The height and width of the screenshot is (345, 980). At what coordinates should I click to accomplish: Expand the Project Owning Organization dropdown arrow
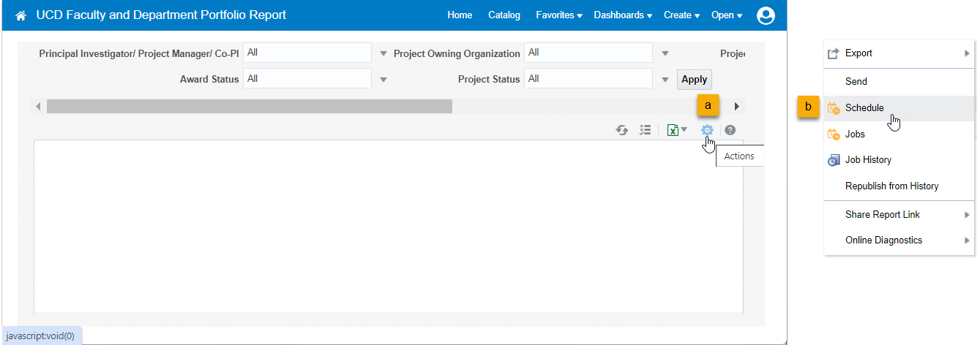(x=665, y=53)
